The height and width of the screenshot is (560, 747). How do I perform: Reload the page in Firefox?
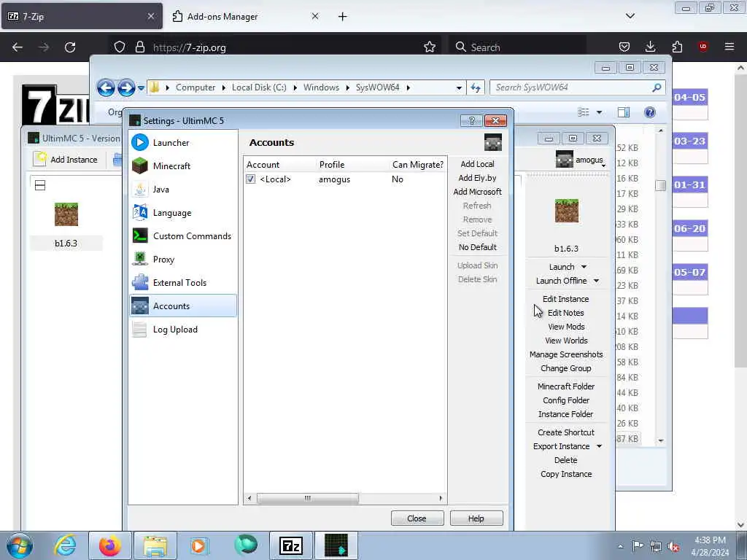pyautogui.click(x=70, y=47)
